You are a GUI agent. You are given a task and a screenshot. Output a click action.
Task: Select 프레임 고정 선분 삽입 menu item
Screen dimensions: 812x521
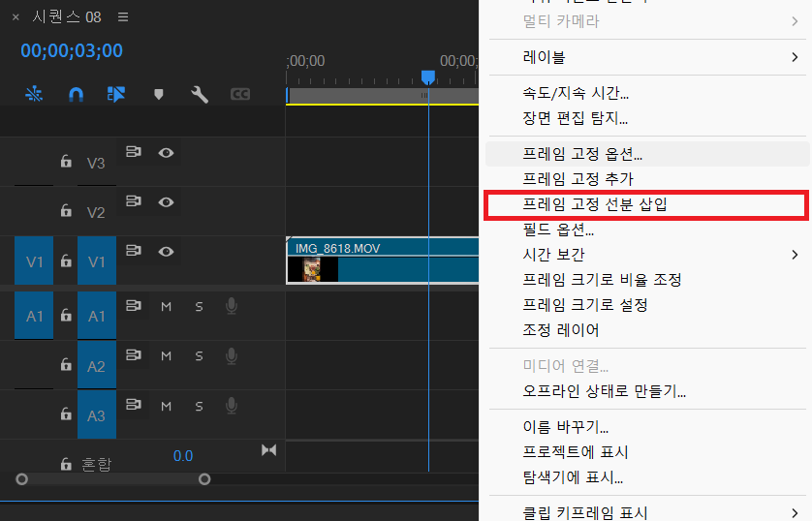647,204
